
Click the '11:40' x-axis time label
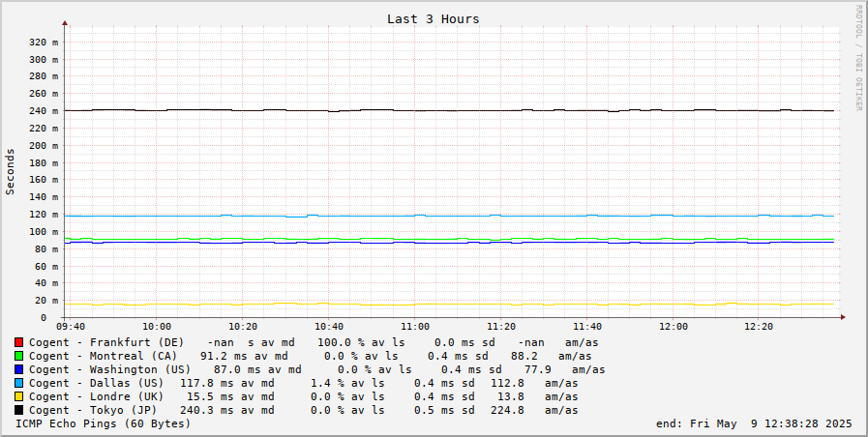[x=586, y=327]
